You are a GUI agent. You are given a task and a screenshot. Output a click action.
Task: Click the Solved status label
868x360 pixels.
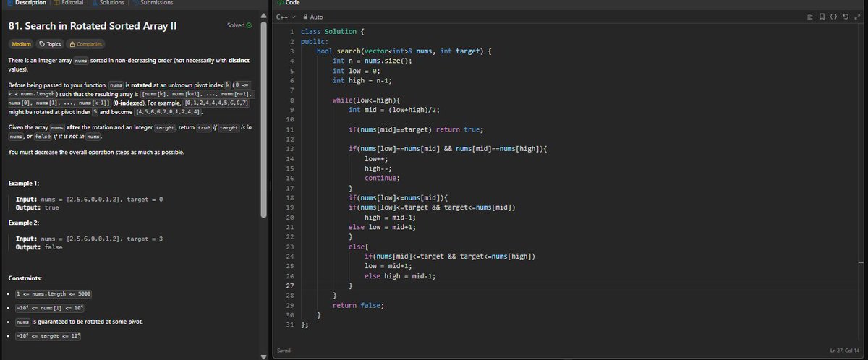(236, 25)
